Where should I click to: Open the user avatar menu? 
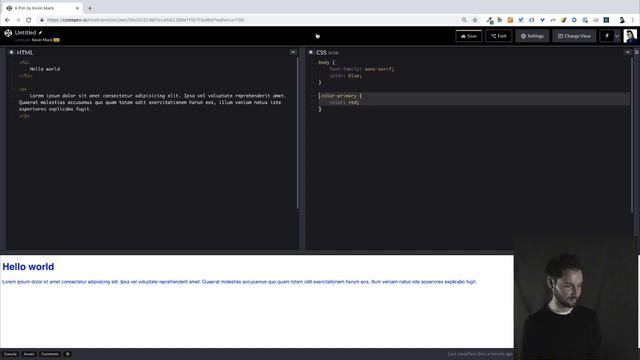pyautogui.click(x=630, y=36)
